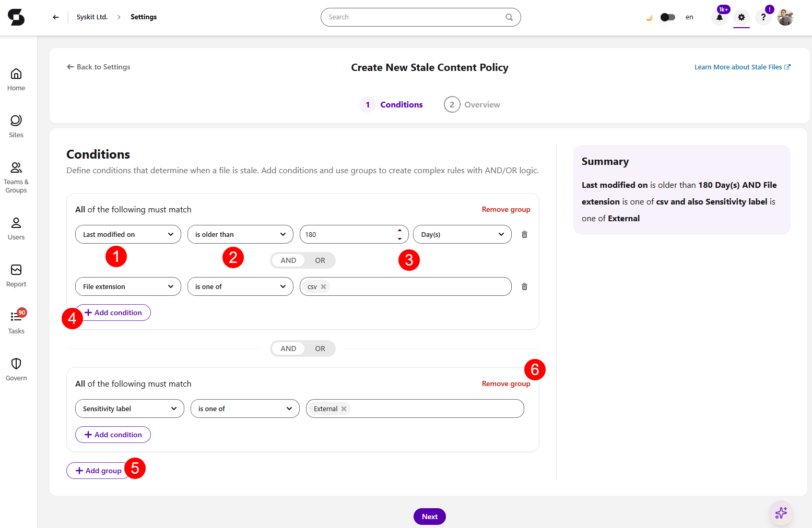This screenshot has height=528, width=812.
Task: Open the Last modified on dropdown
Action: [128, 234]
